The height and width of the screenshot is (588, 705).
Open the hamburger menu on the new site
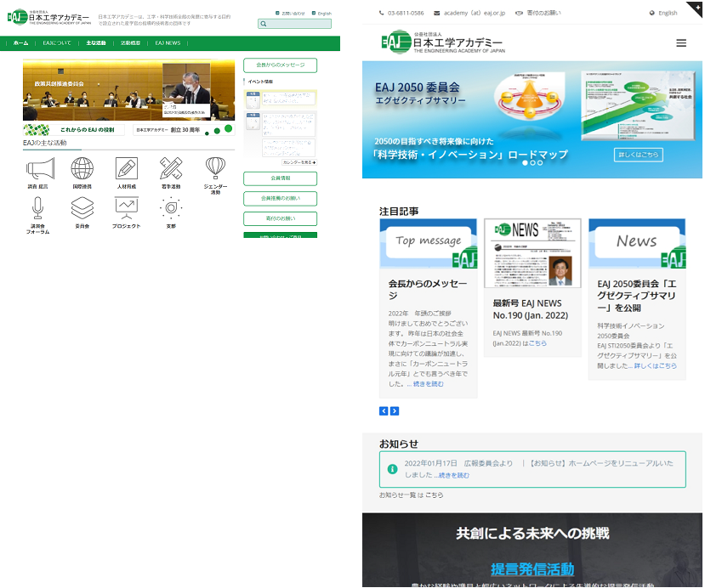pyautogui.click(x=681, y=42)
